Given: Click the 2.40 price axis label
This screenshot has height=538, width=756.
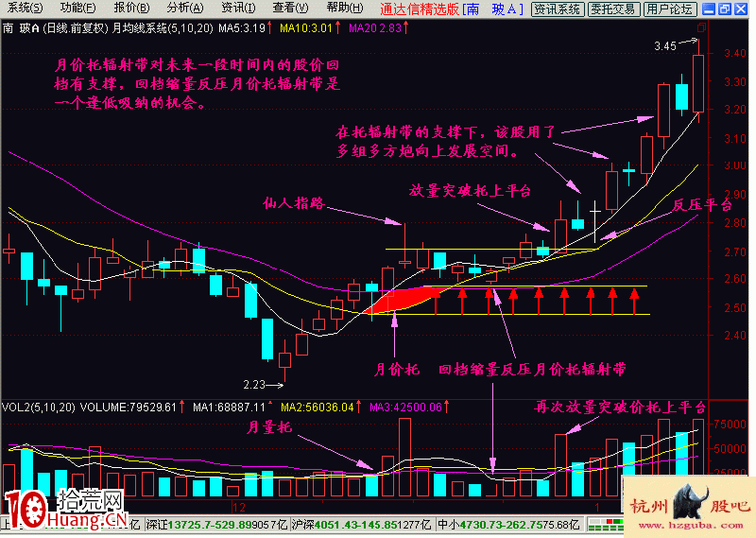Looking at the screenshot, I should pyautogui.click(x=735, y=335).
